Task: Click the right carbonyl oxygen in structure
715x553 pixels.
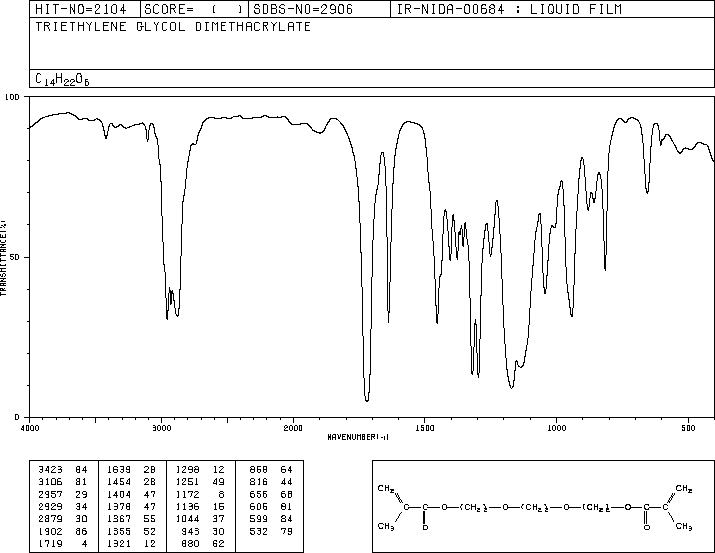Action: point(647,527)
